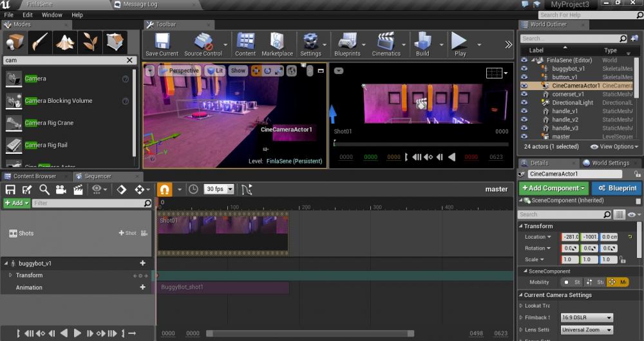
Task: Toggle visibility of CineCameraActor1 in outliner
Action: [x=524, y=86]
